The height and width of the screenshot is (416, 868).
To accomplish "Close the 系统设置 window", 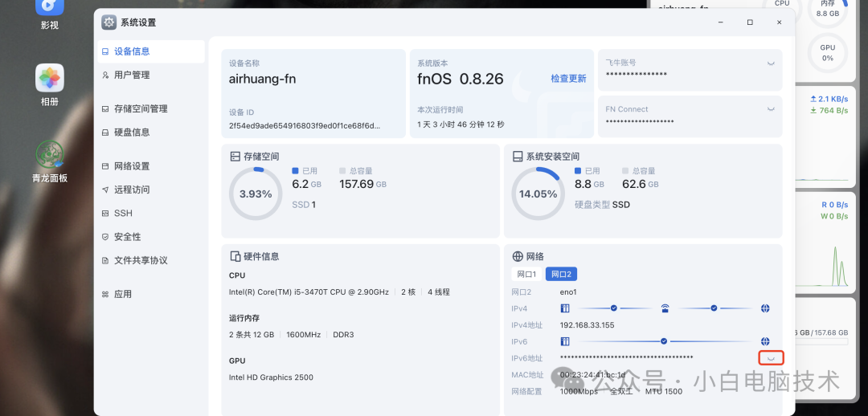I will pos(779,22).
